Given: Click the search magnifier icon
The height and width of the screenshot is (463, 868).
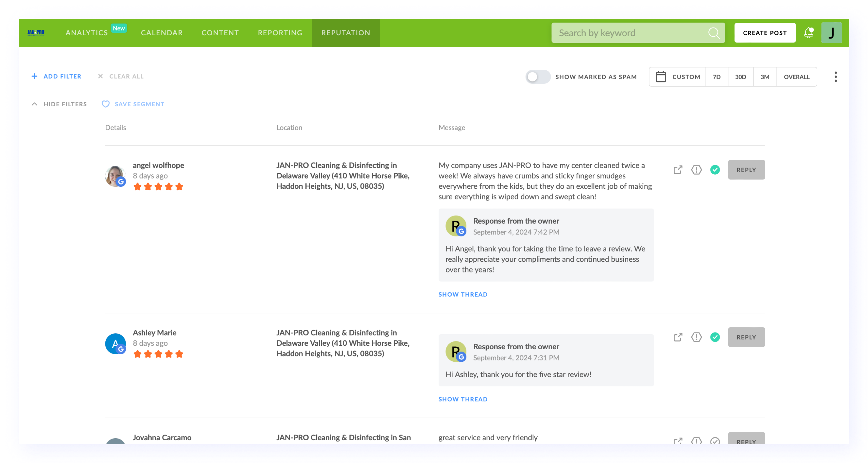Looking at the screenshot, I should tap(714, 33).
